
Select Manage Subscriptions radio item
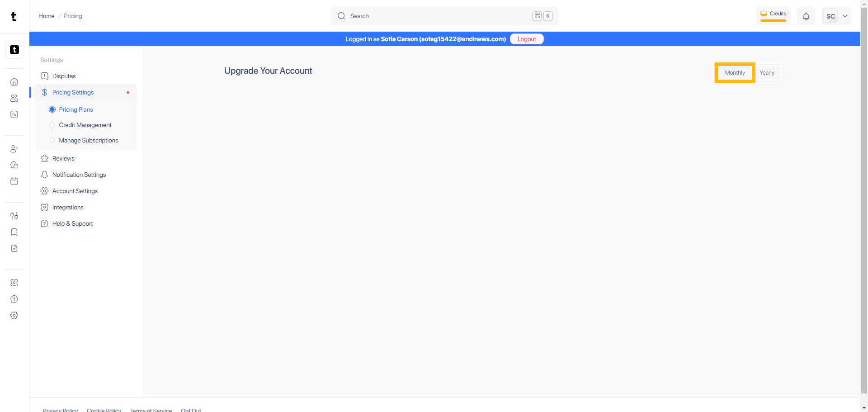tap(88, 140)
